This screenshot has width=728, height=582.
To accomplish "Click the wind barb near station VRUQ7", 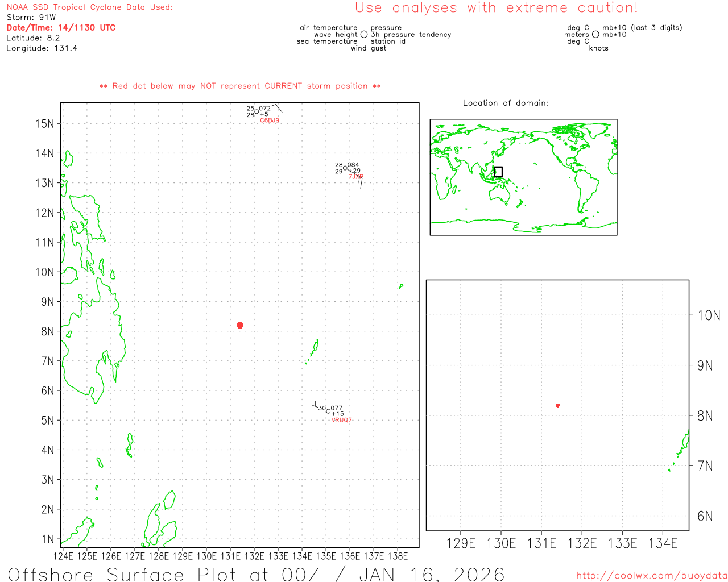I will click(316, 405).
